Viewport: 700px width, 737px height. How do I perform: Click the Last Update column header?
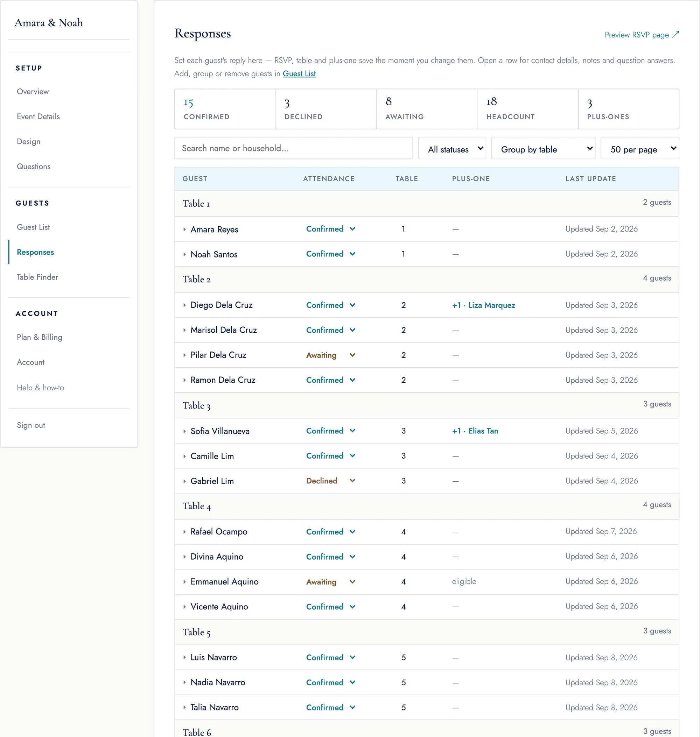[590, 179]
